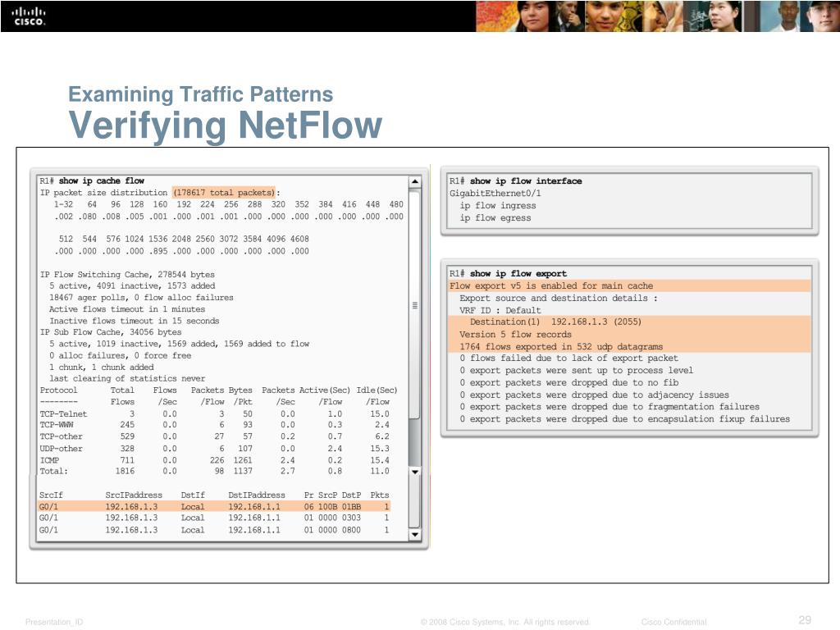
Task: Click the ICMP protocol row
Action: [214, 460]
